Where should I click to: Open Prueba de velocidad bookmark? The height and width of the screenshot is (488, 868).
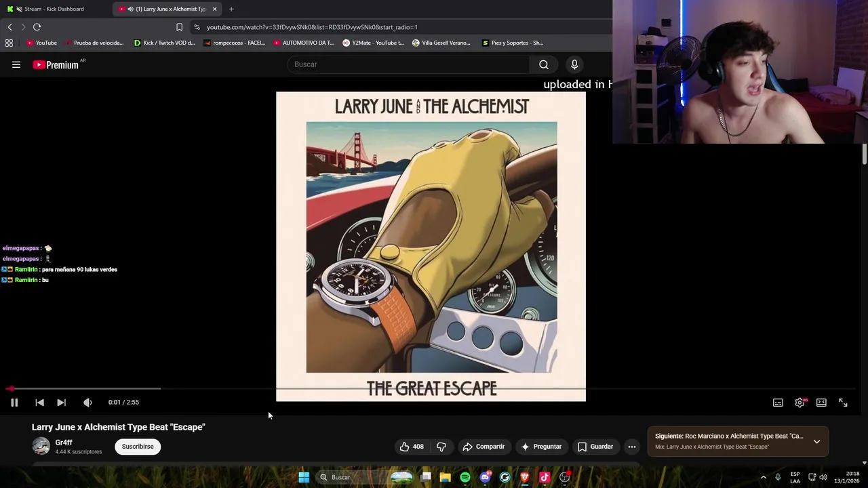point(94,43)
